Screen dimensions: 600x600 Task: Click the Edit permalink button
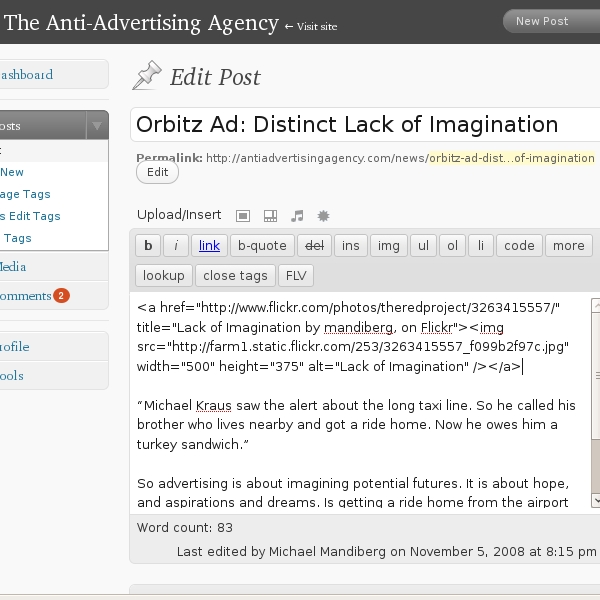coord(157,172)
